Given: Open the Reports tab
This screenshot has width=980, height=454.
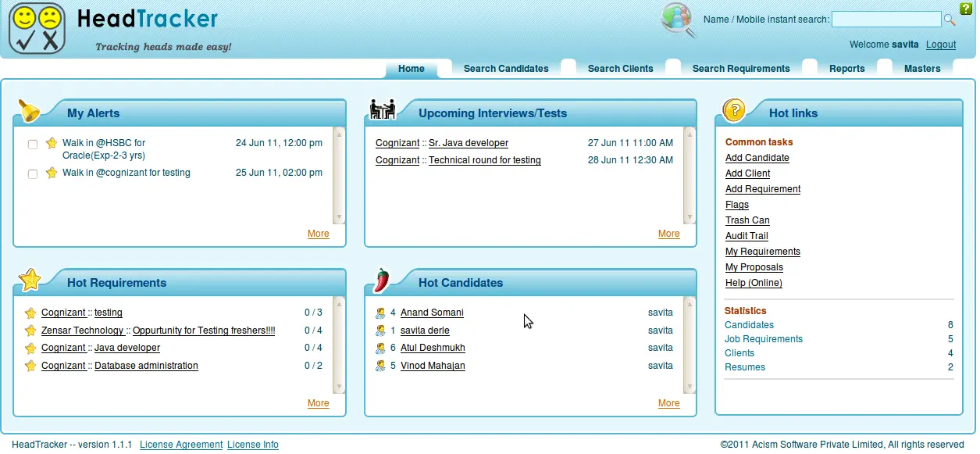Looking at the screenshot, I should (846, 68).
